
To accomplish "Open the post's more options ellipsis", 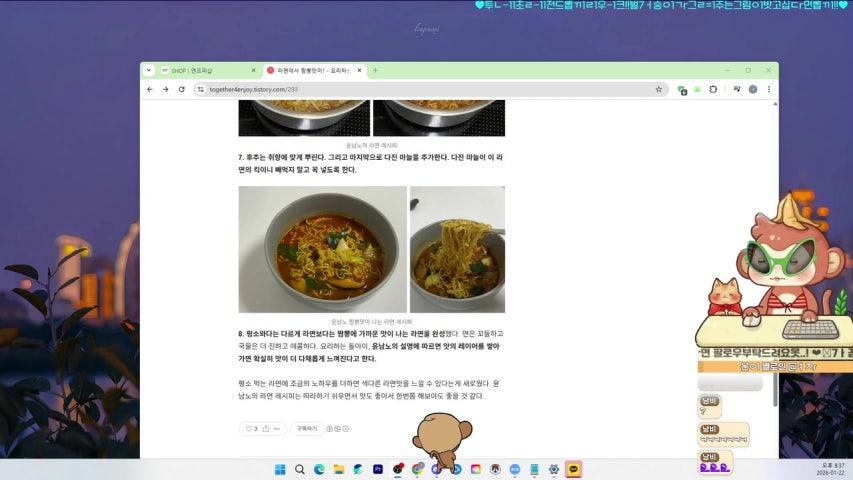I will coord(277,429).
